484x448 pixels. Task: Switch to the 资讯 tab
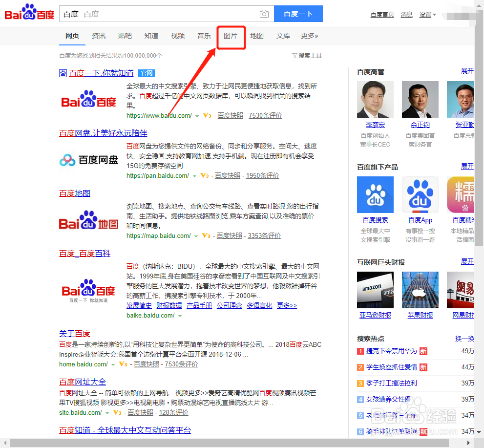tap(99, 36)
